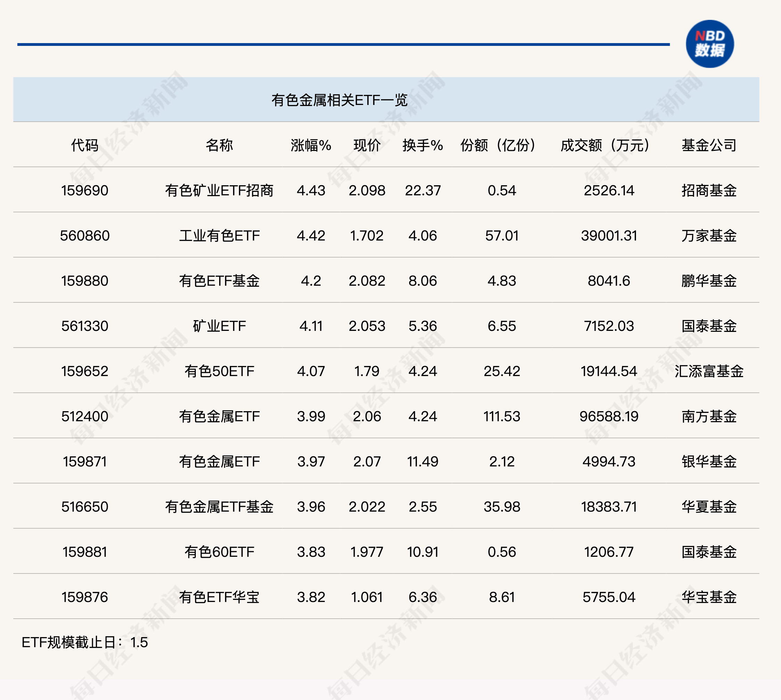Screen dimensions: 781x700
Task: Select 鹏华基金 company cell
Action: pyautogui.click(x=709, y=281)
